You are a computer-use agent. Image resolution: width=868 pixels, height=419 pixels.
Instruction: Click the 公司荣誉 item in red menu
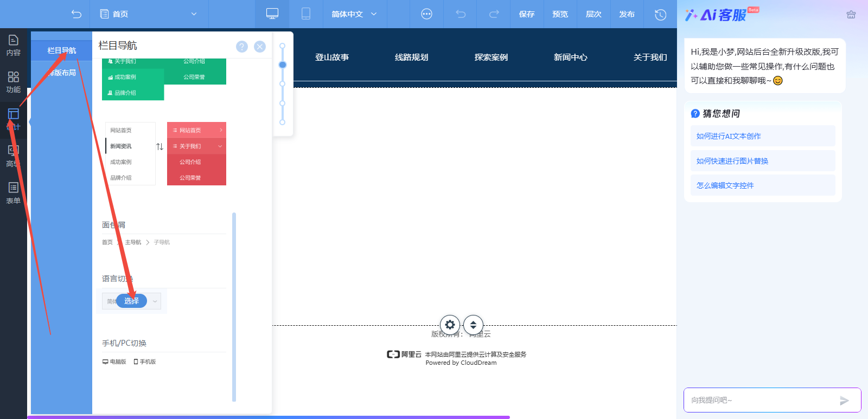[190, 178]
